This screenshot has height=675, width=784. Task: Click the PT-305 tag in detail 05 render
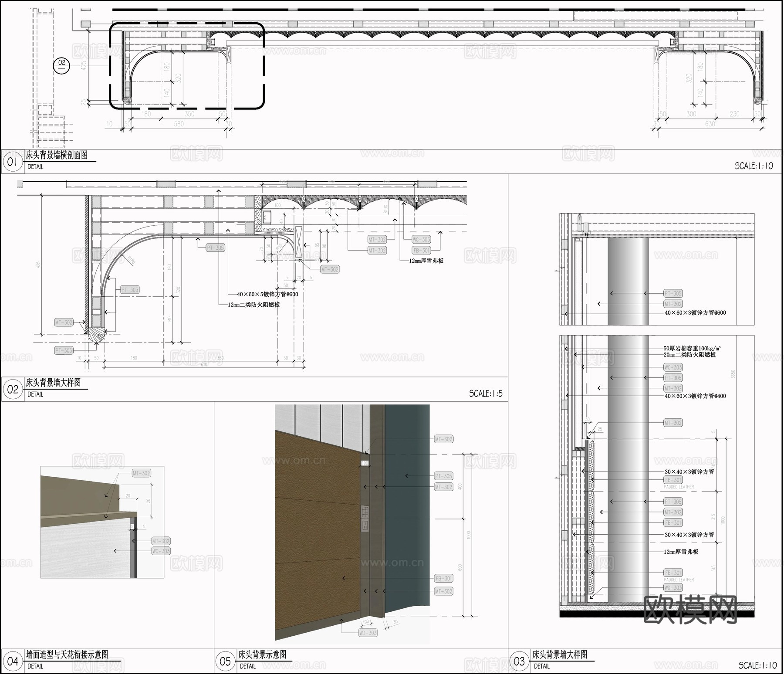(x=443, y=476)
